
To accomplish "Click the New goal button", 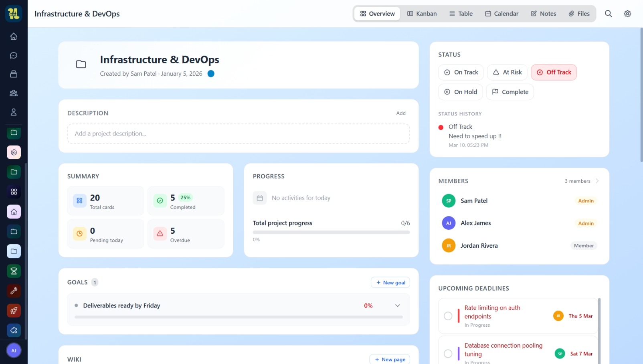I will click(x=390, y=283).
